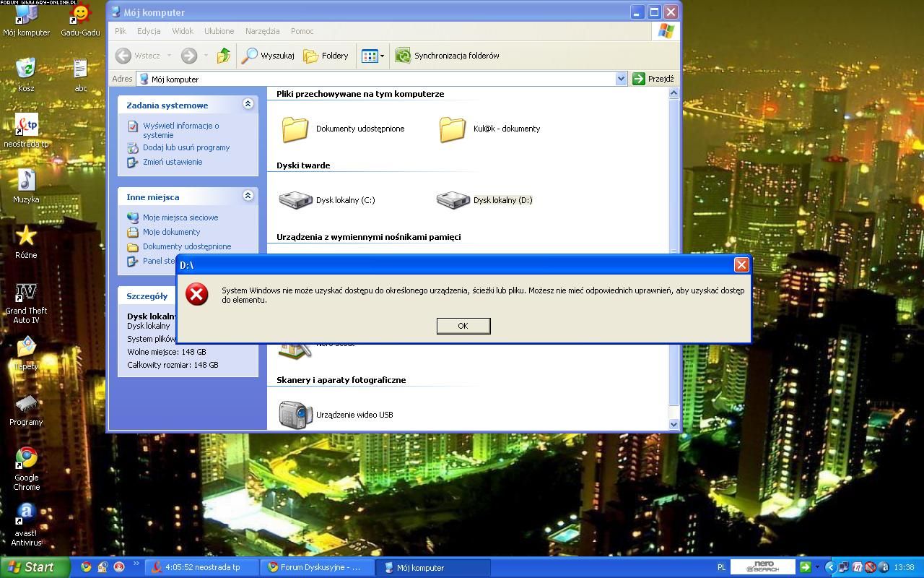This screenshot has height=578, width=924.
Task: Select Dokumenty udostępnione folder icon
Action: 295,129
